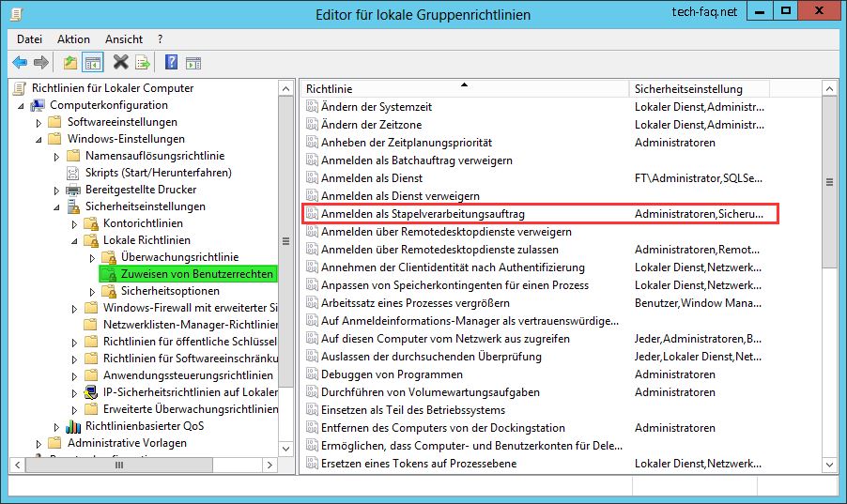
Task: Open the ? help menu
Action: [x=160, y=38]
